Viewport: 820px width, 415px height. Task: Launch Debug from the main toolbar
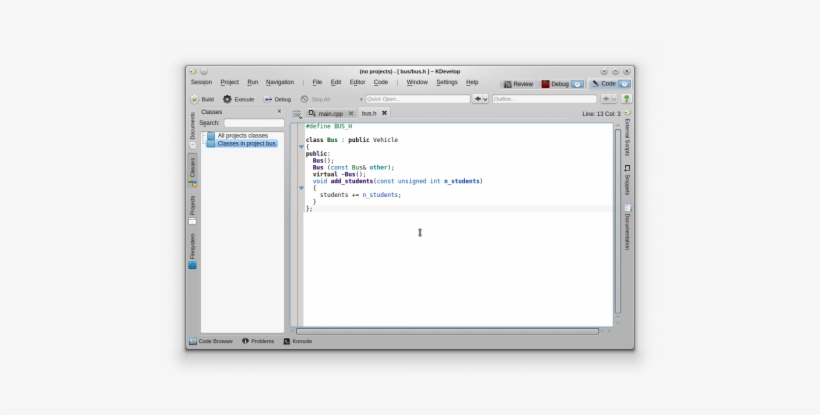pos(277,99)
